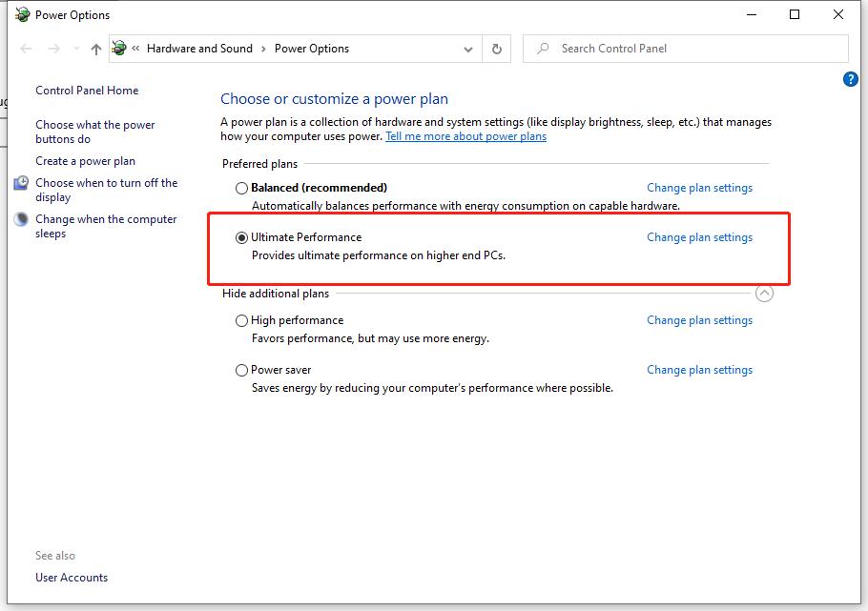This screenshot has height=611, width=868.
Task: Go up one level with the Up arrow
Action: (x=95, y=49)
